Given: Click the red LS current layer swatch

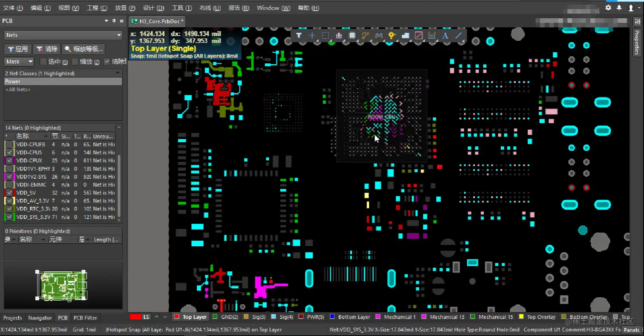Looking at the screenshot, I should point(135,317).
